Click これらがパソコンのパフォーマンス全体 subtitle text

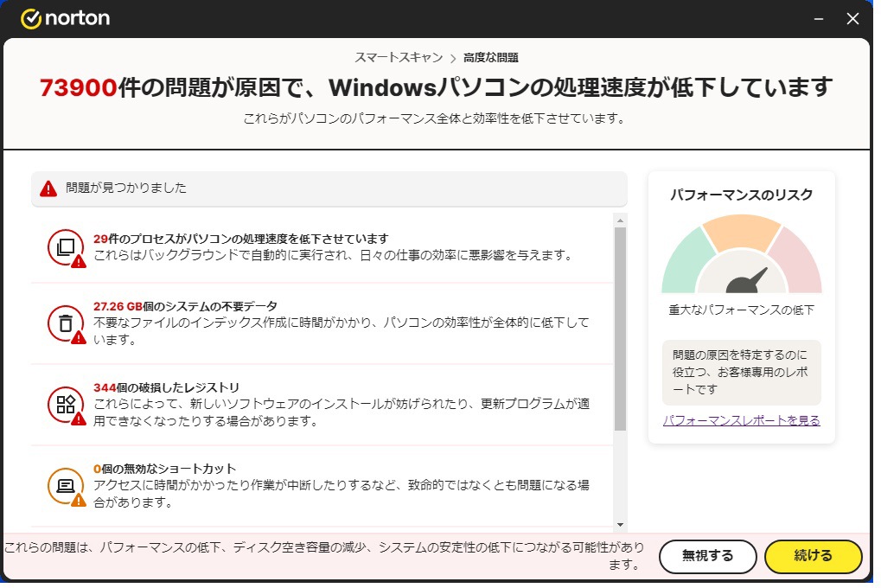coord(434,118)
